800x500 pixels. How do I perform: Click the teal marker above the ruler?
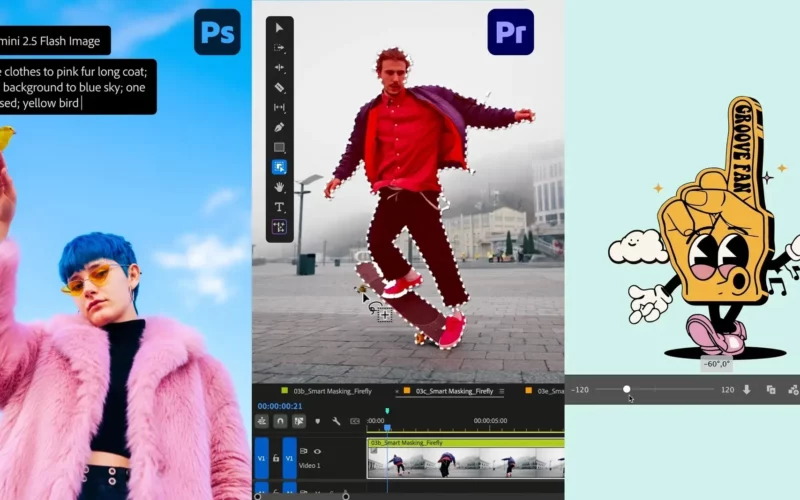[387, 411]
